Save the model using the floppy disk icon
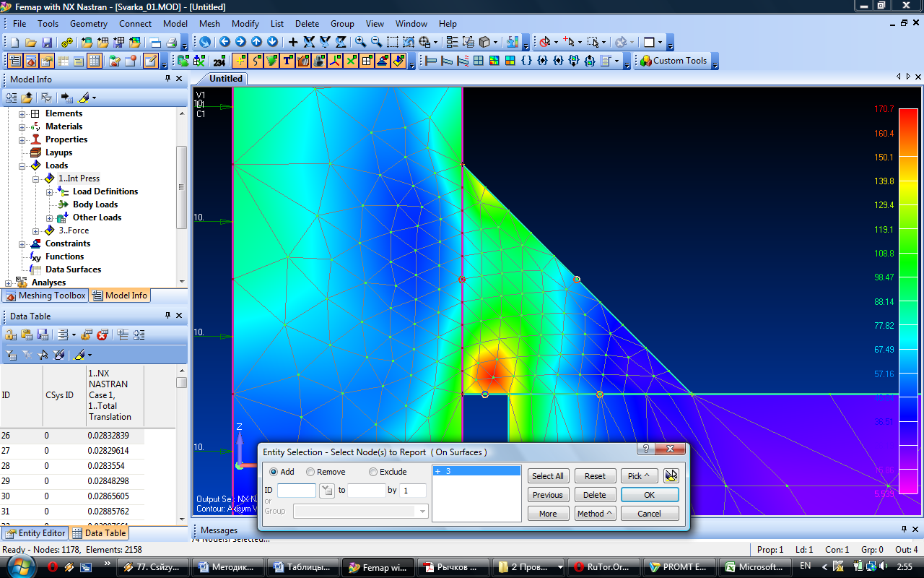Image resolution: width=924 pixels, height=578 pixels. (x=47, y=43)
